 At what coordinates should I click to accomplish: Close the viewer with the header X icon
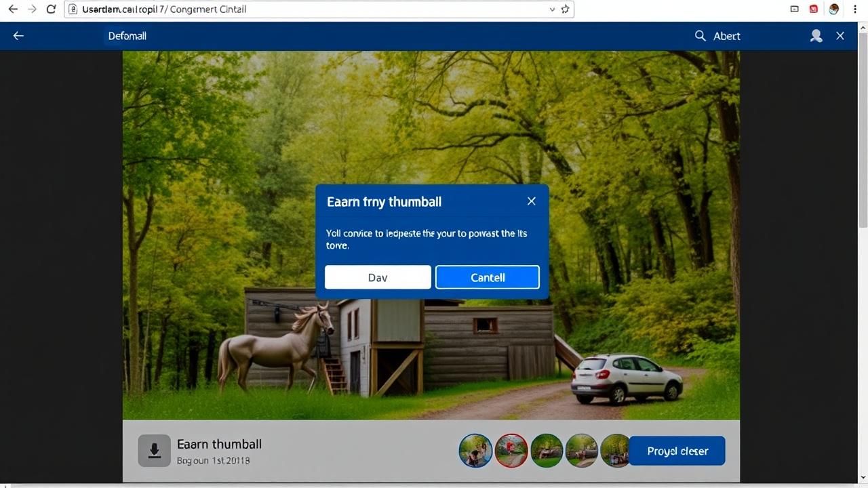(x=840, y=36)
